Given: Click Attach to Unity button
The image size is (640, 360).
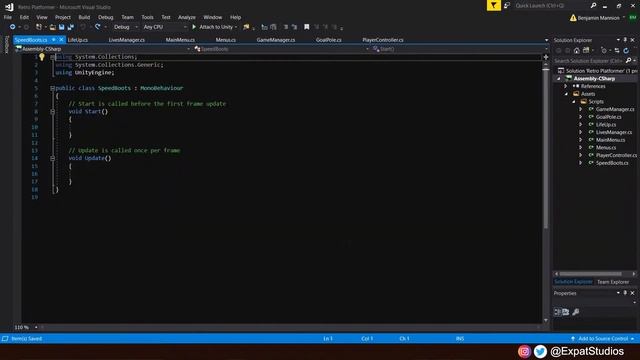Looking at the screenshot, I should point(215,27).
